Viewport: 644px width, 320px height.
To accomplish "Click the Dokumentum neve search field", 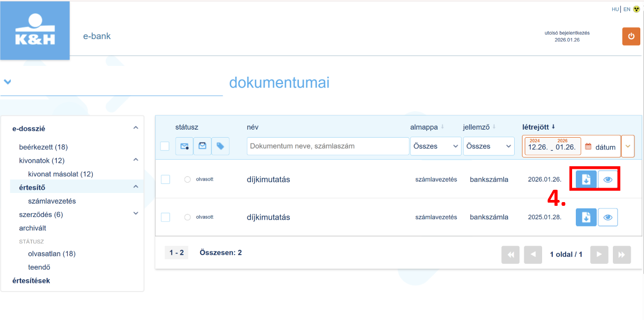I will point(328,146).
